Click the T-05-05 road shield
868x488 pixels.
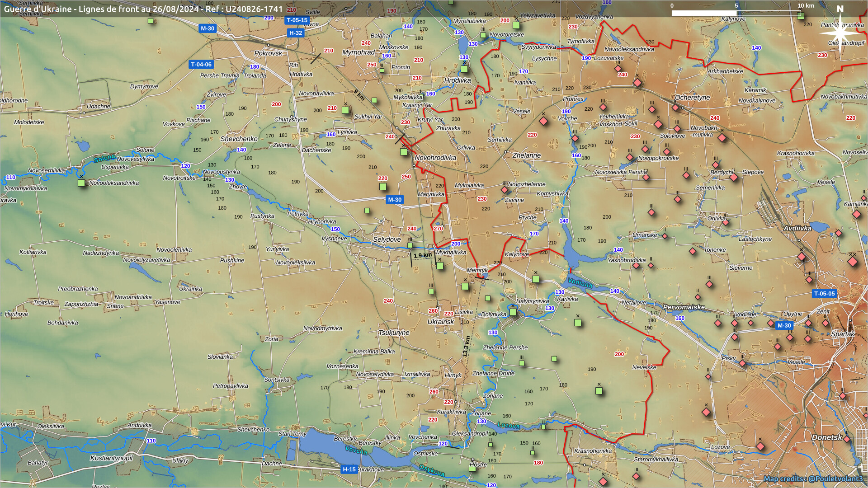point(824,294)
